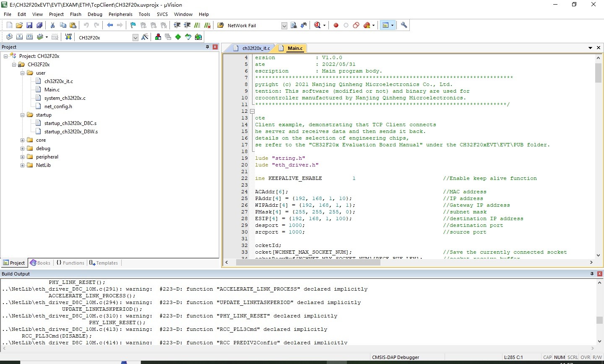The image size is (604, 364).
Task: Open the Debug menu
Action: (x=95, y=14)
